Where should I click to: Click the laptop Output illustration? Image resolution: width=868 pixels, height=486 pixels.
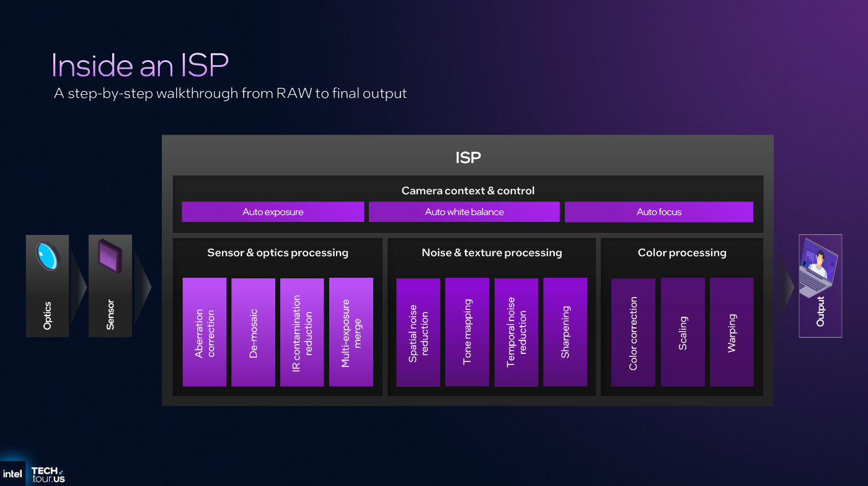pos(820,268)
